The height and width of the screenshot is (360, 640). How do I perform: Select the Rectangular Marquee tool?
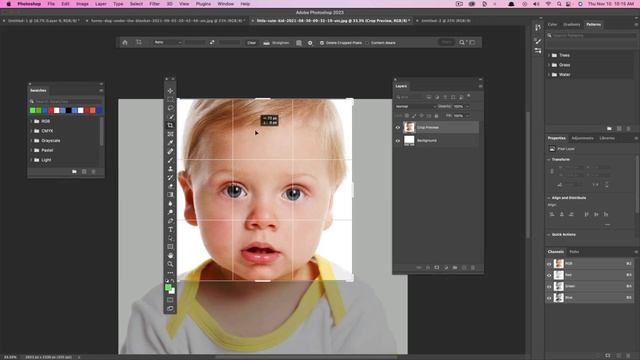170,100
